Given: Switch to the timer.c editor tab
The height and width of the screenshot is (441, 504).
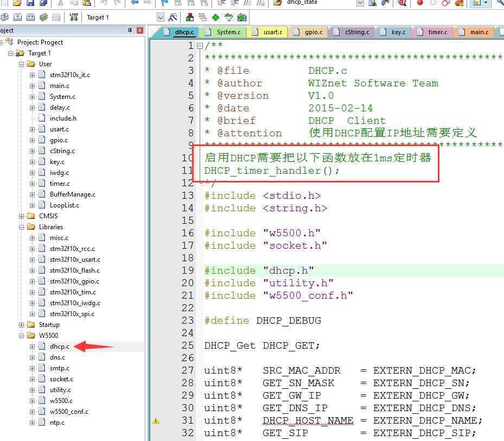Looking at the screenshot, I should [432, 32].
